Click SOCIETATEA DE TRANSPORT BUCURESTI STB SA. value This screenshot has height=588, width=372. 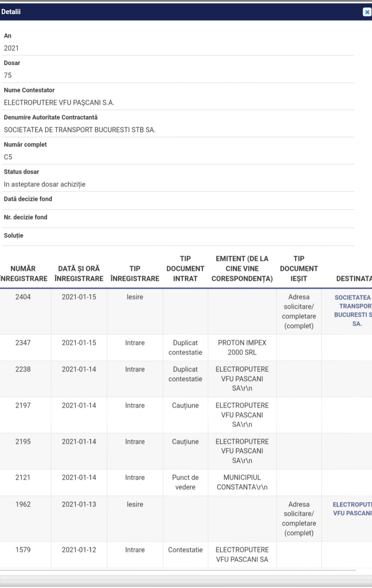click(80, 130)
